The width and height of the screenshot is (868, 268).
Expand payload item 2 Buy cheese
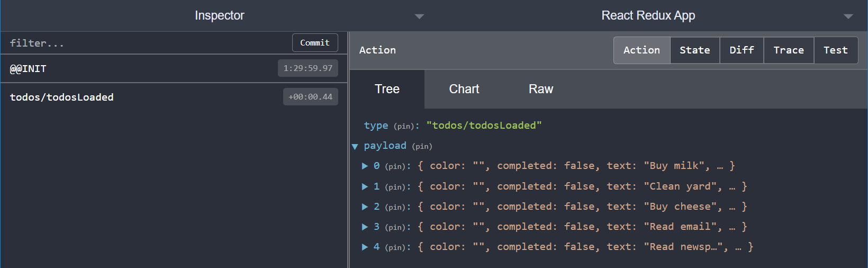click(x=365, y=207)
